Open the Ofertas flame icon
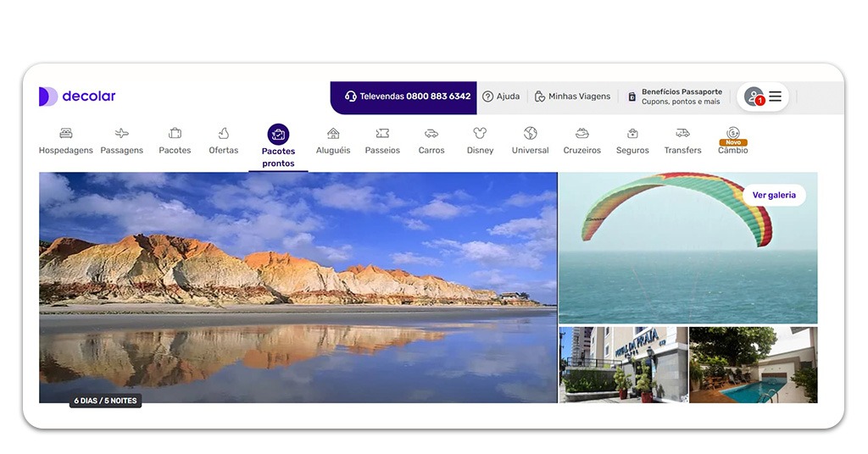This screenshot has width=868, height=454. coord(224,134)
